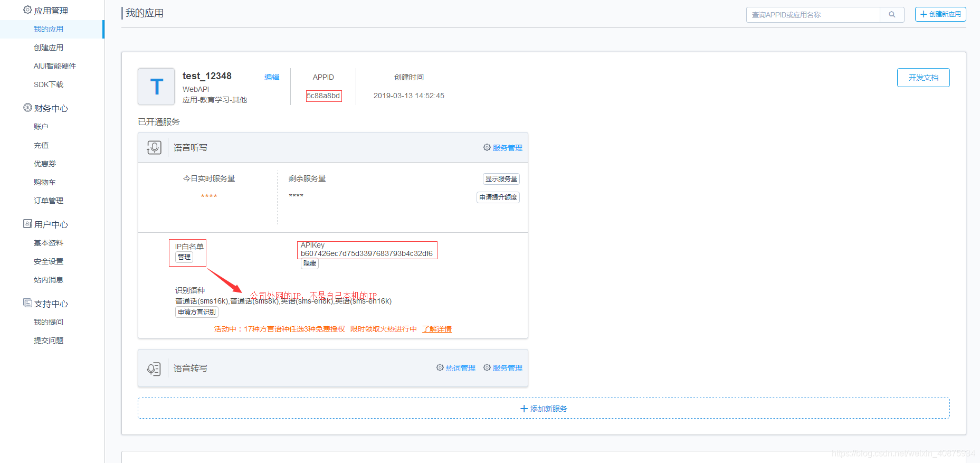Focus the 查询APPID或应用名称 search field
980x463 pixels.
(813, 15)
